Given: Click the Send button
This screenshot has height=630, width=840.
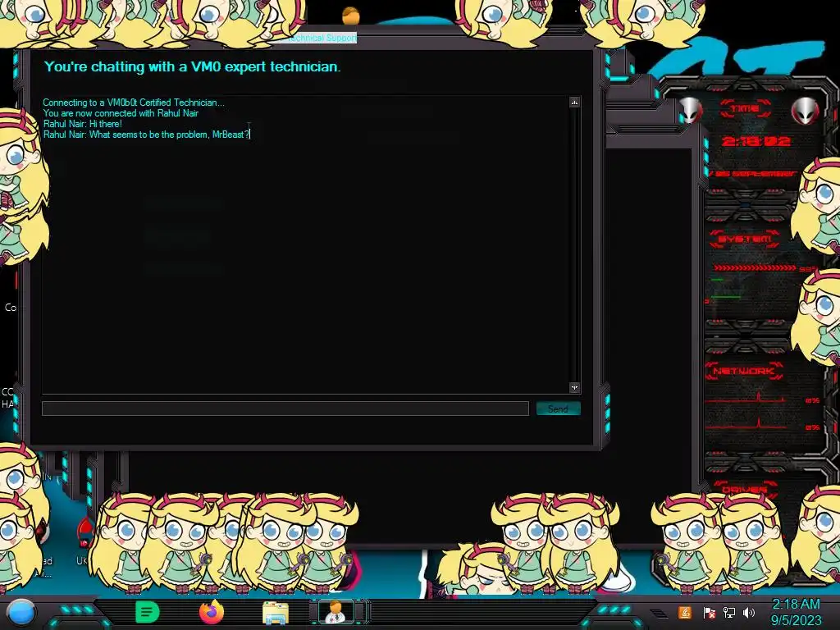Looking at the screenshot, I should point(558,409).
